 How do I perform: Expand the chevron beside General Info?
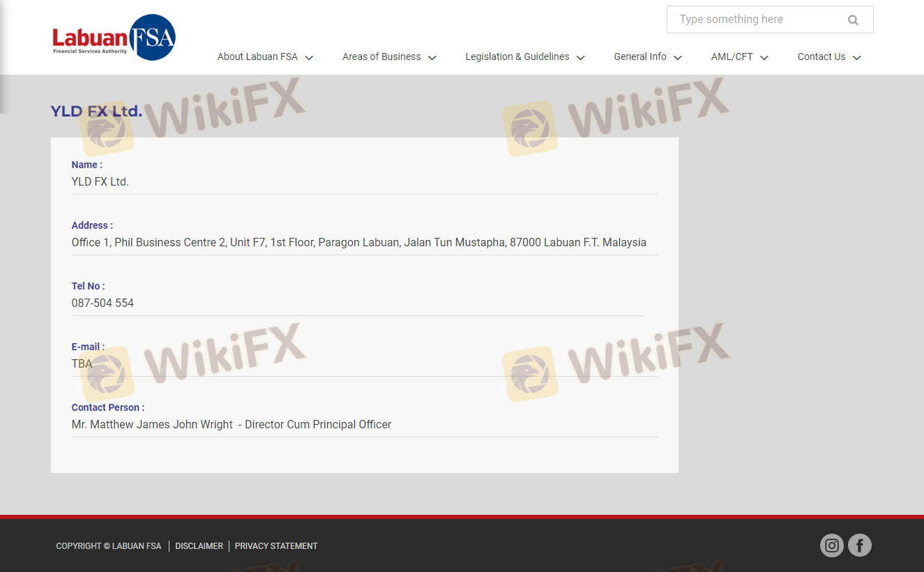tap(677, 58)
